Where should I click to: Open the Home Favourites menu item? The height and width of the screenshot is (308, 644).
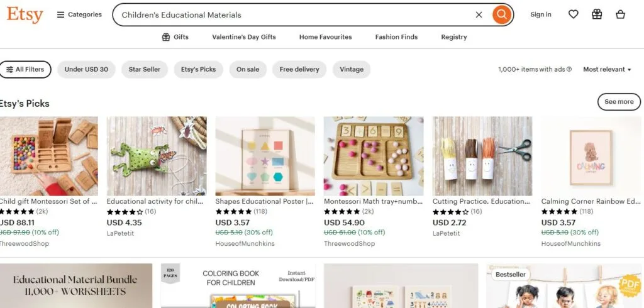pos(325,37)
